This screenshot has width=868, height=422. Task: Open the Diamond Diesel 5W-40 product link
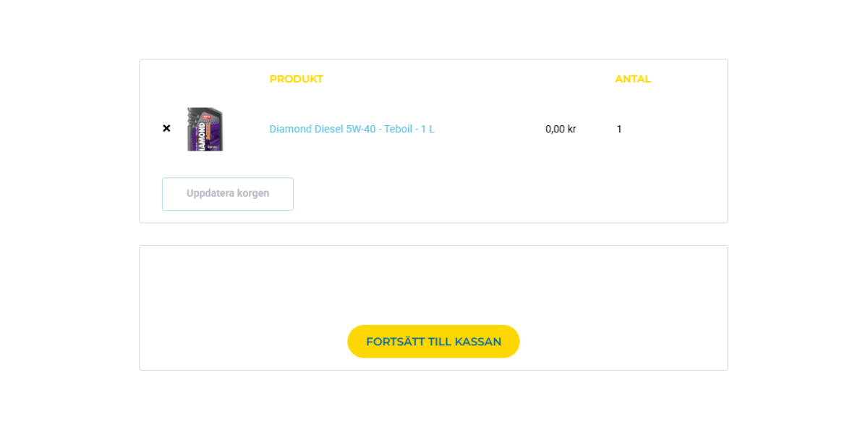(x=352, y=129)
